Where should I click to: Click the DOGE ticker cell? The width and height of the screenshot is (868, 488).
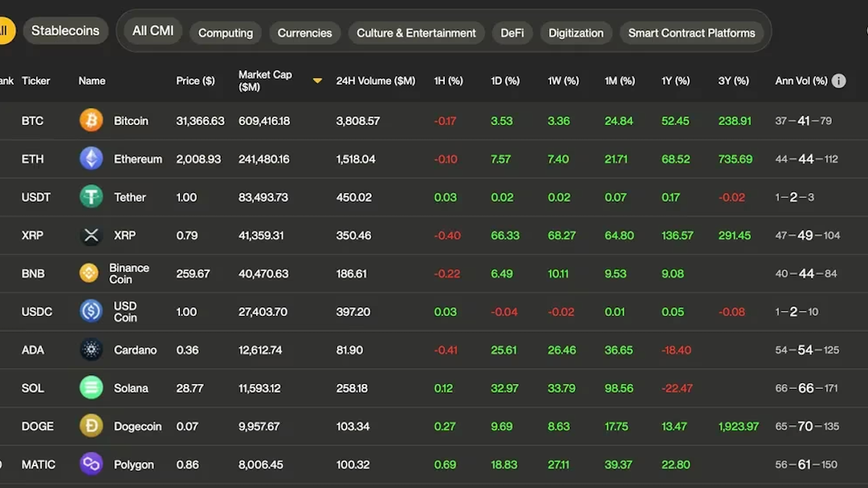tap(38, 427)
